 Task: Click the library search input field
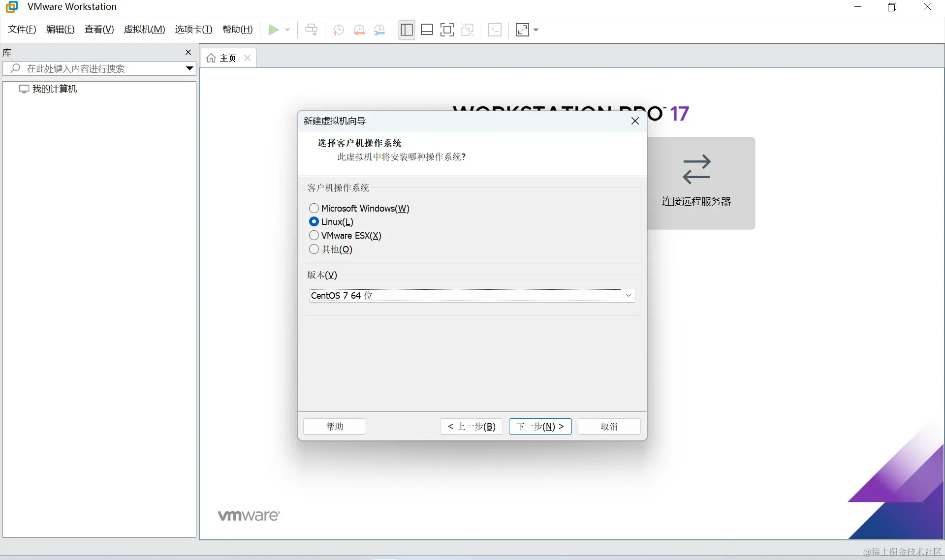click(98, 68)
